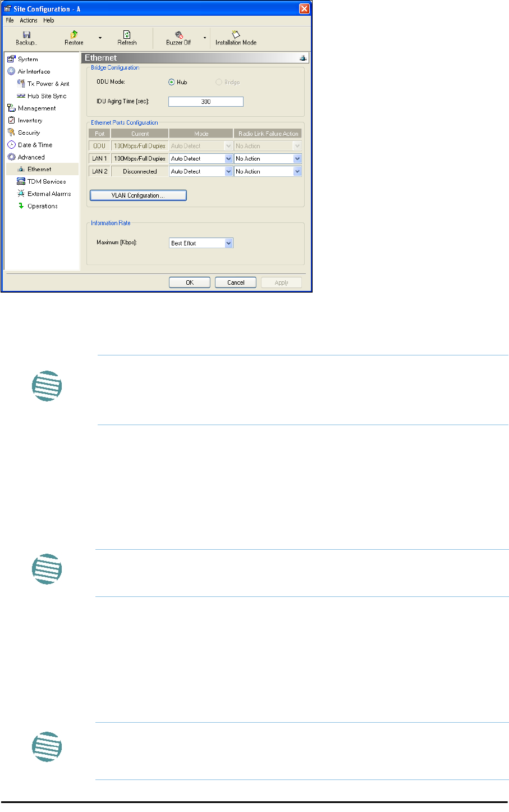Click the LAN 2 port cell
The height and width of the screenshot is (812, 509).
(99, 171)
